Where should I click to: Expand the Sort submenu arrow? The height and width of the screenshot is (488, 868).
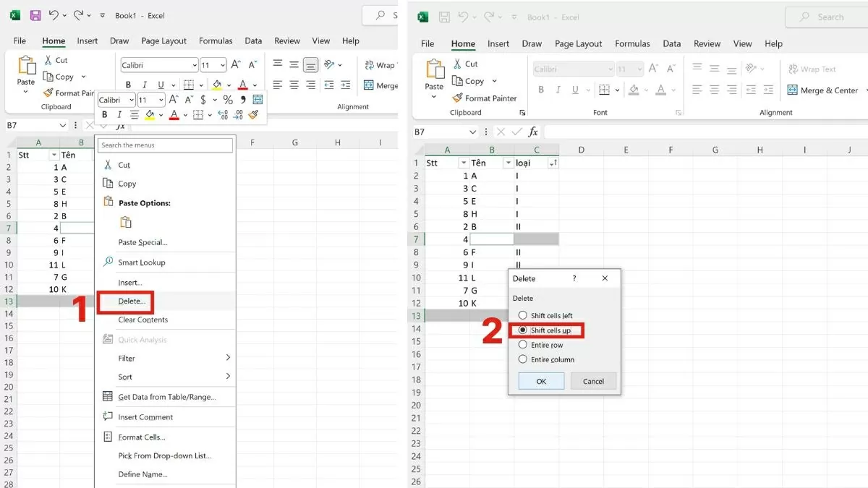(x=228, y=377)
